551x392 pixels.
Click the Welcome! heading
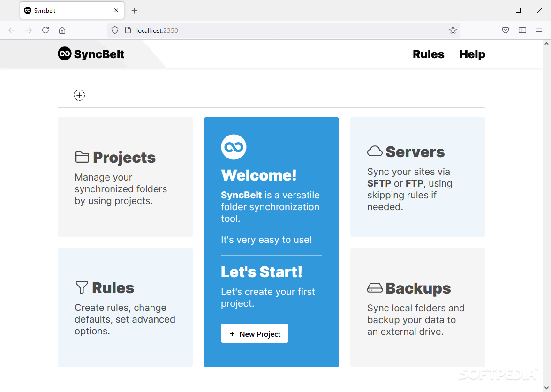[259, 175]
